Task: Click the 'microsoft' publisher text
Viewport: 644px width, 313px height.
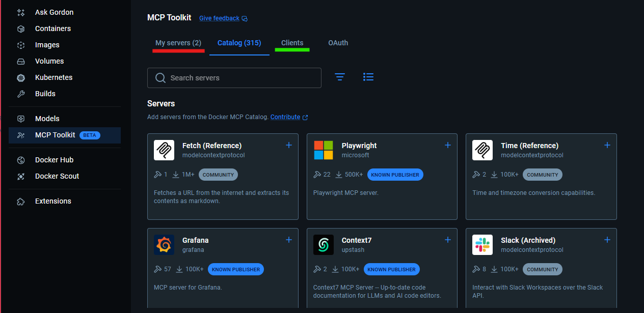Action: (x=356, y=155)
